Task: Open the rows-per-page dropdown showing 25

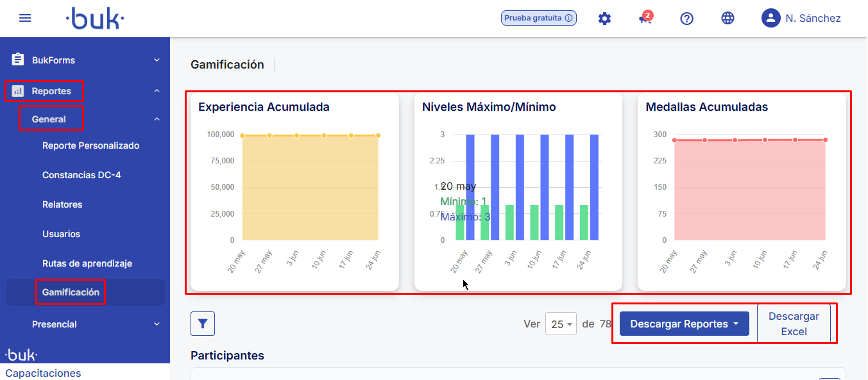Action: [561, 324]
